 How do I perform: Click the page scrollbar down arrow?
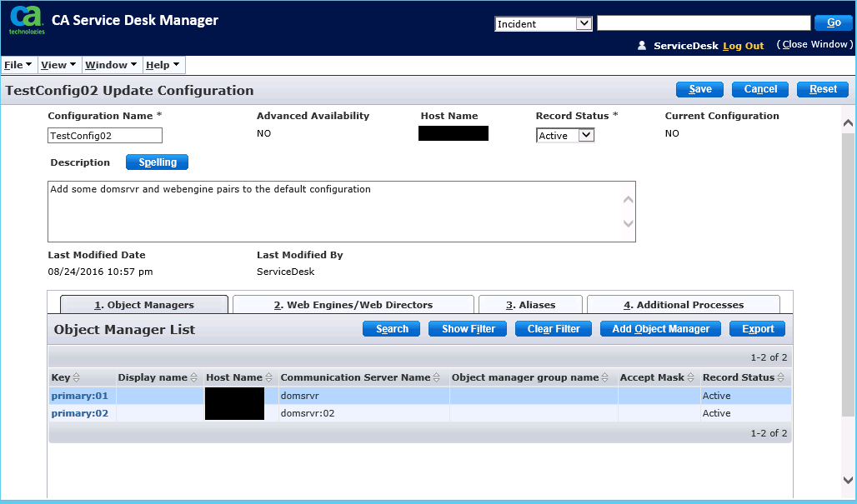tap(848, 481)
